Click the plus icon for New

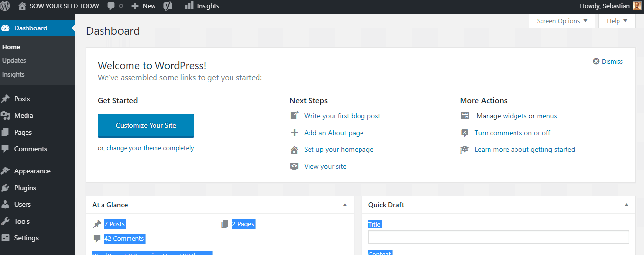(135, 6)
